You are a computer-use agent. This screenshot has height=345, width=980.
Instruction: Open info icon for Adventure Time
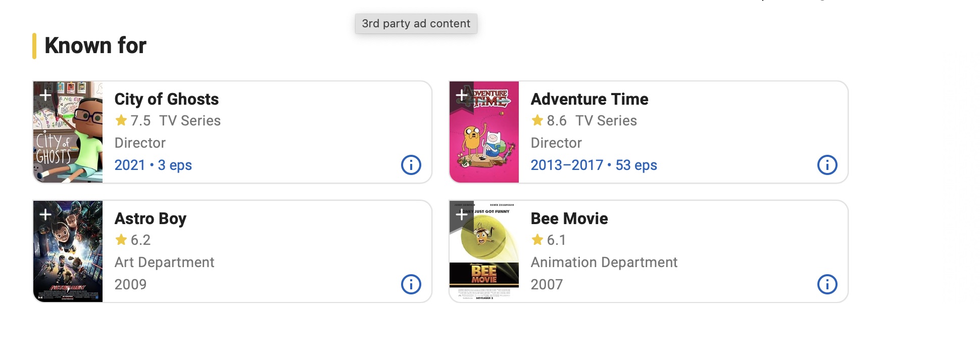click(x=827, y=165)
